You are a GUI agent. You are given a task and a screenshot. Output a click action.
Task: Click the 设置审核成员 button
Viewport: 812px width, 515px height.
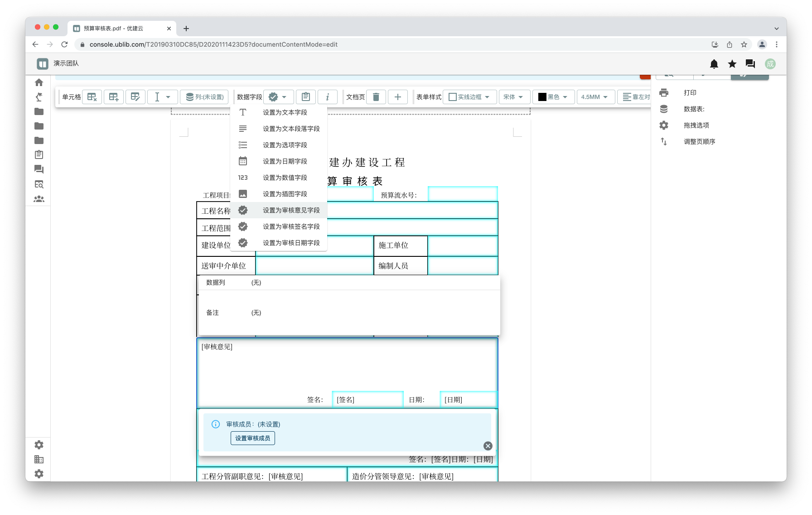[252, 438]
